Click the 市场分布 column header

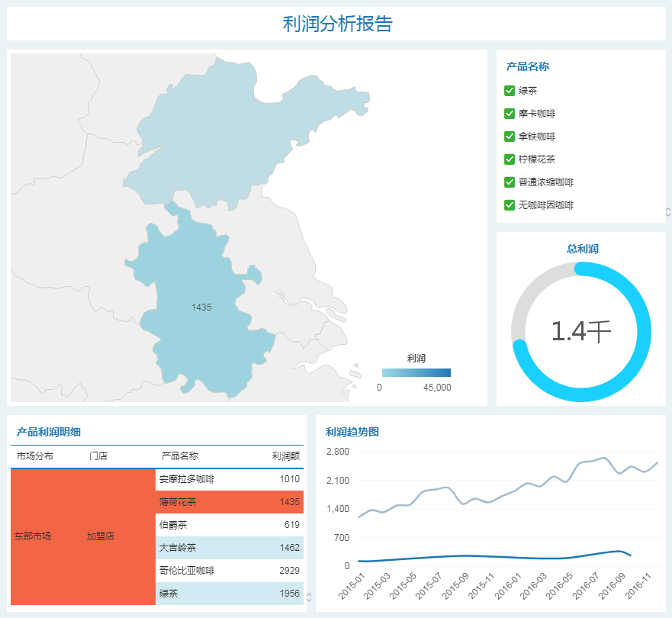click(x=35, y=456)
